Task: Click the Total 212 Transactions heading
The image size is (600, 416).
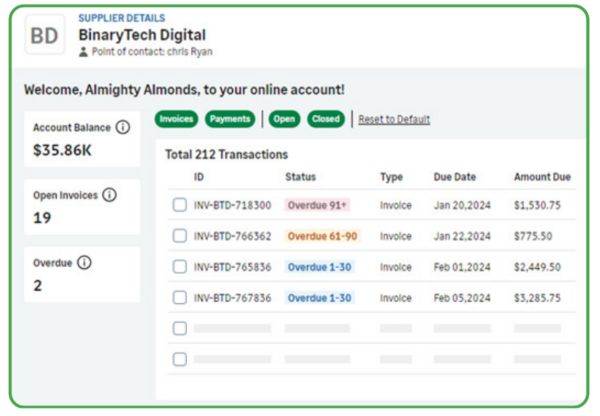Action: tap(227, 155)
